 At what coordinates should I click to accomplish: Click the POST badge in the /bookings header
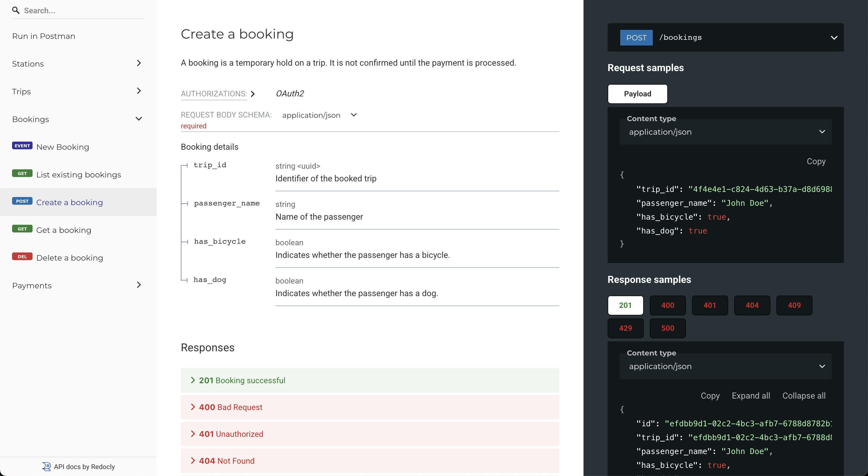pyautogui.click(x=636, y=37)
